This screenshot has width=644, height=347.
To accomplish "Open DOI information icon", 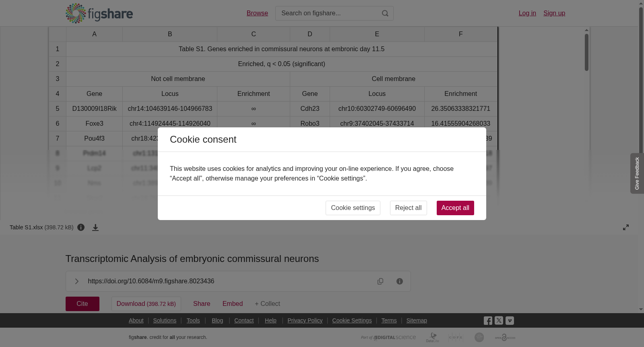I will (400, 281).
